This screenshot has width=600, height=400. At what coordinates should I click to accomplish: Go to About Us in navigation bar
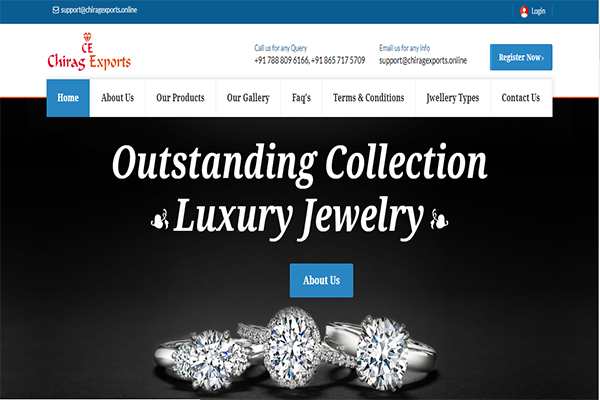coord(117,98)
